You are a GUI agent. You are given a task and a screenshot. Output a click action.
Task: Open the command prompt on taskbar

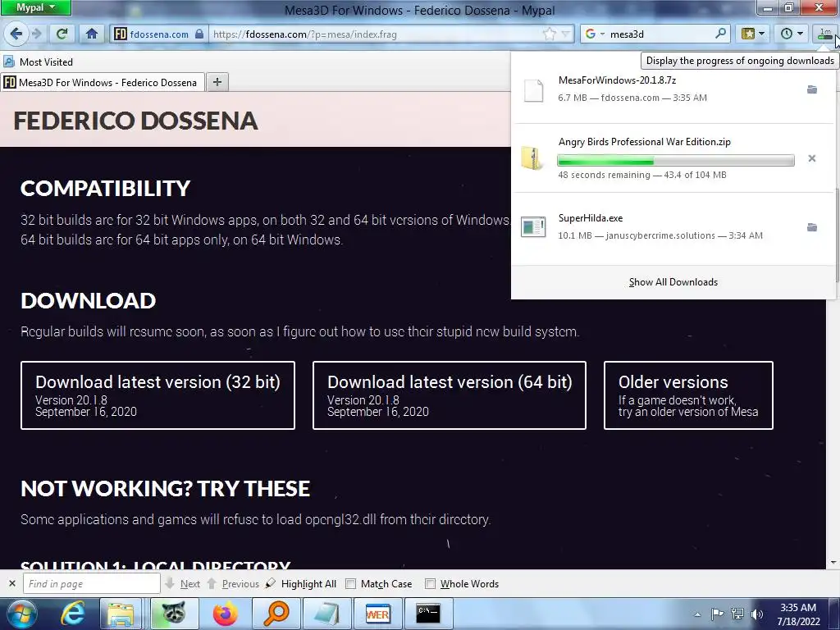coord(428,614)
